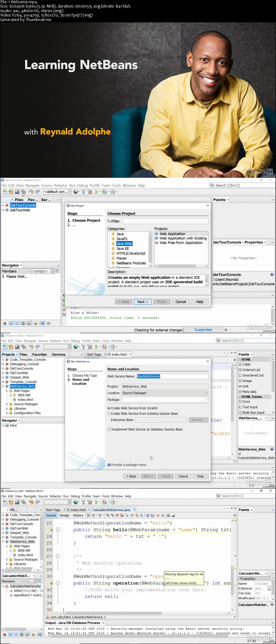Screen dimensions: 276x644
Task: Toggle code fold at line 27 comment block
Action: 58,556
